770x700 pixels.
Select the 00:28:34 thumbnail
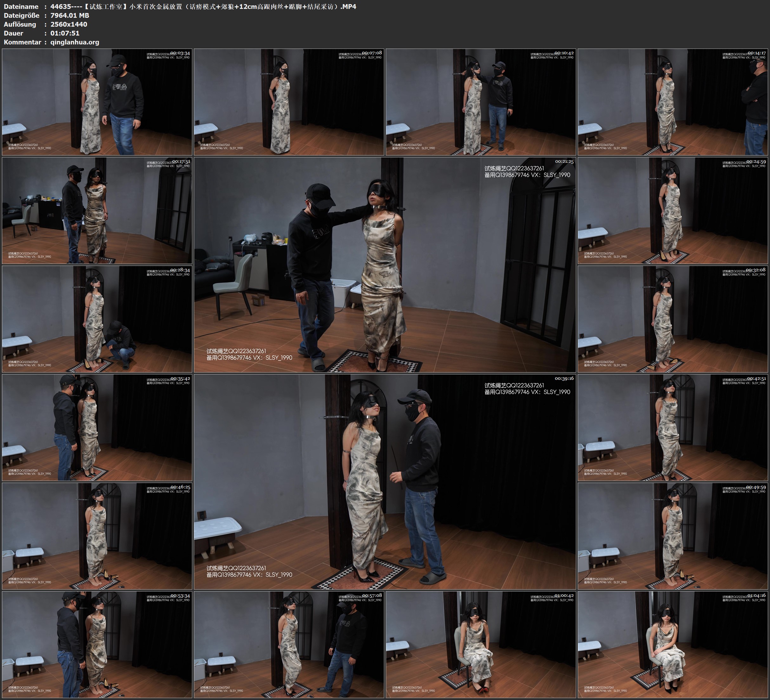point(97,319)
